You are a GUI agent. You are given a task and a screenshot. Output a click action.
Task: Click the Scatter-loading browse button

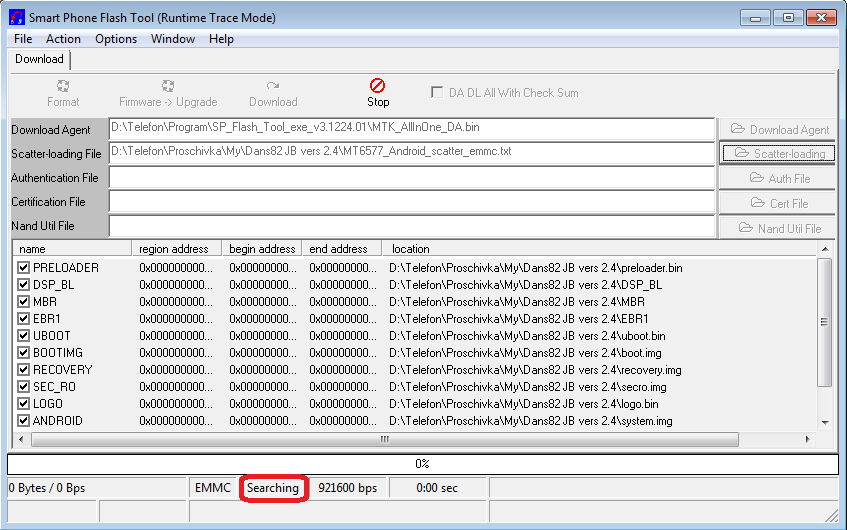coord(778,153)
